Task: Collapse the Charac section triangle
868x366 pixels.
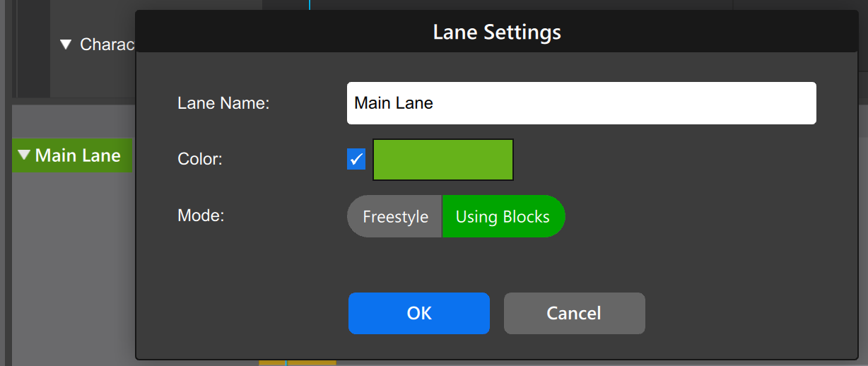Action: pyautogui.click(x=66, y=45)
